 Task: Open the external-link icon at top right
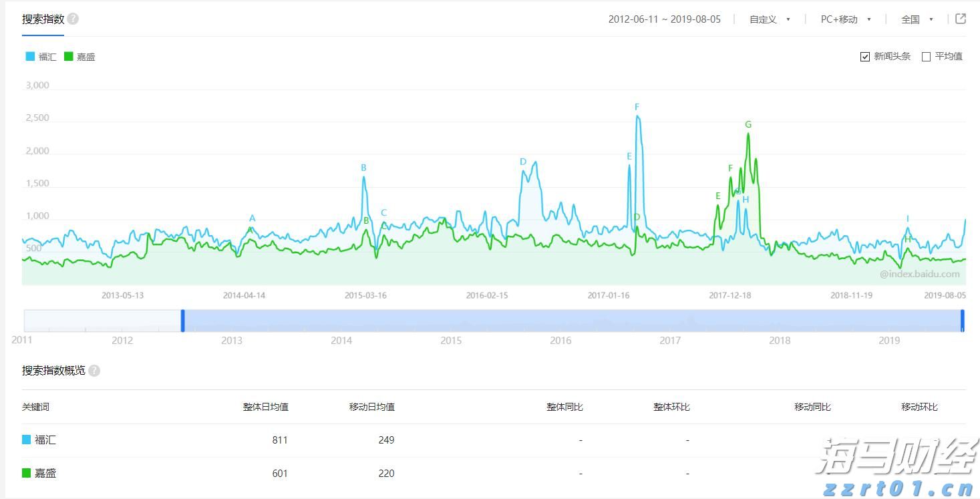click(960, 19)
